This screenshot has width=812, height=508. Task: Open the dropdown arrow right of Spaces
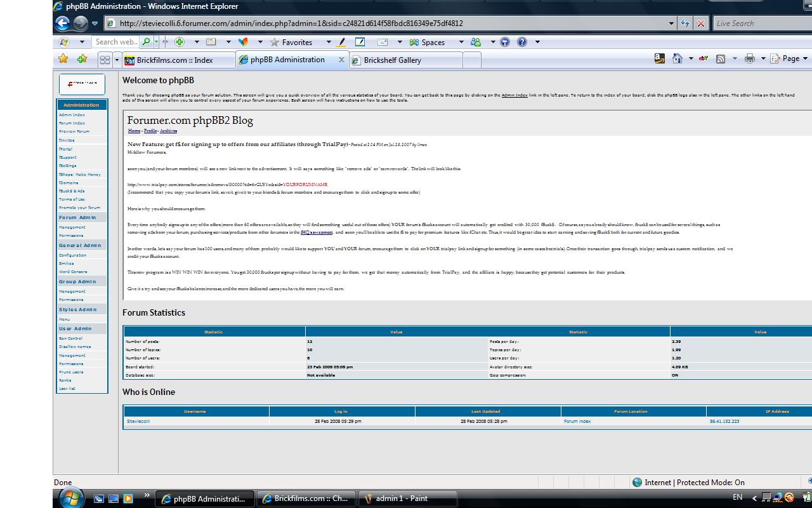click(461, 42)
